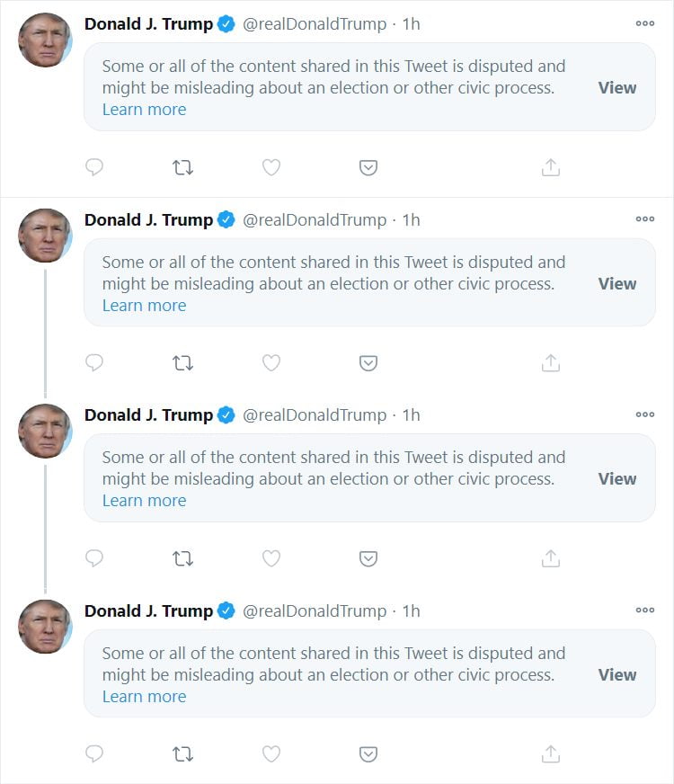The image size is (674, 784).
Task: Like the second tweet
Action: click(270, 363)
